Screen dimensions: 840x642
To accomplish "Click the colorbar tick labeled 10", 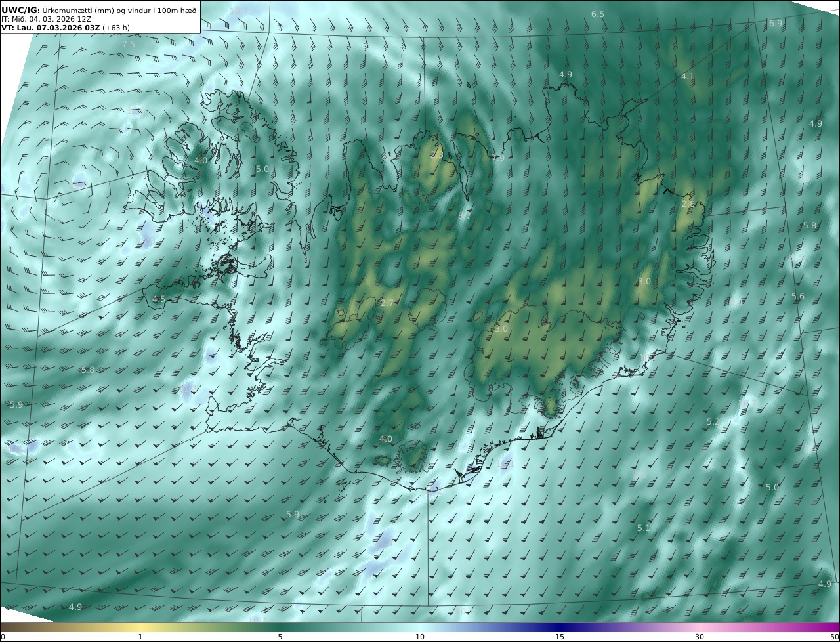I will click(x=420, y=637).
